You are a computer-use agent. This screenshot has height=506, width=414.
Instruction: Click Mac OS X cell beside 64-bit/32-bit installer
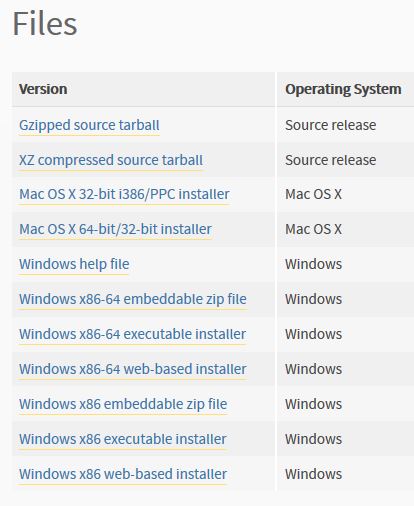313,229
